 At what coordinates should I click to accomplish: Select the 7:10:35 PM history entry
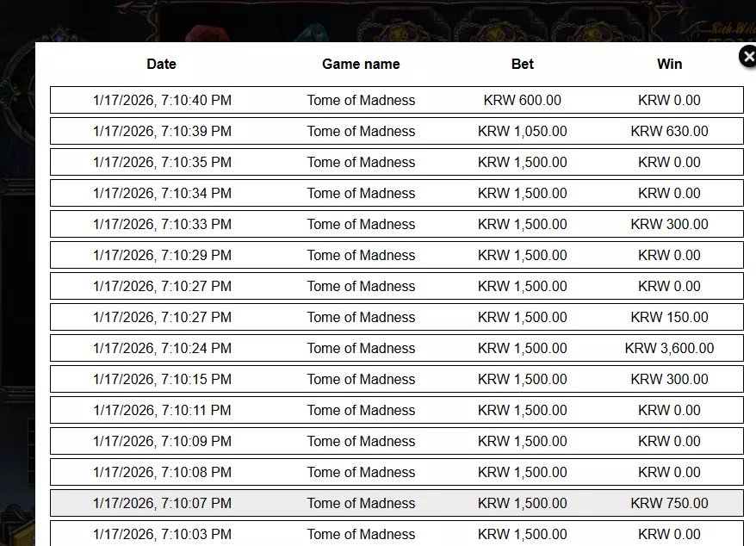(x=397, y=162)
